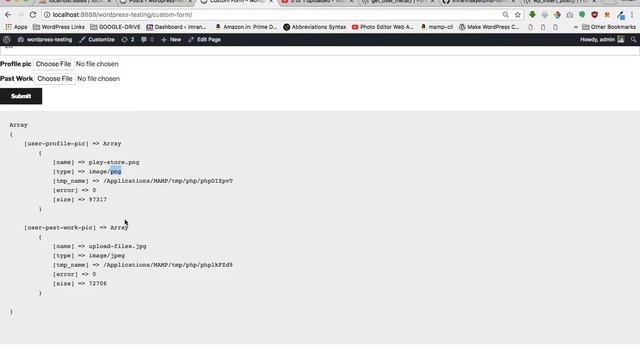
Task: Click the size value 97317
Action: 98,200
